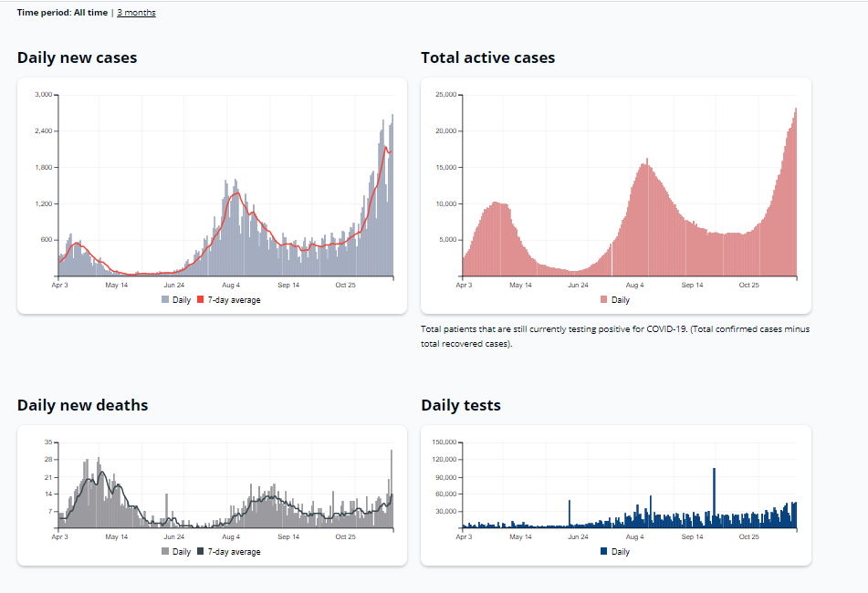Click the Total active cases heading
The image size is (868, 593).
click(487, 57)
